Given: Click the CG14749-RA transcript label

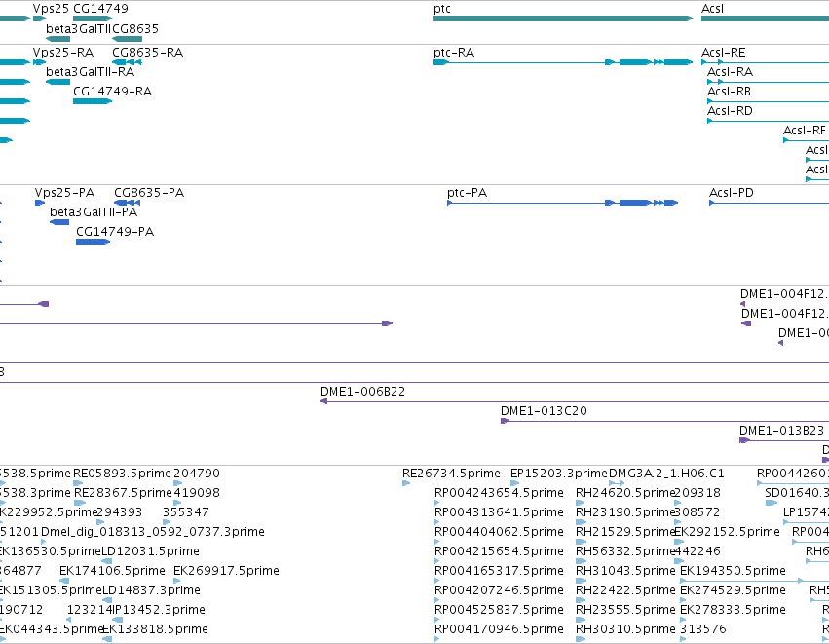Looking at the screenshot, I should 112,92.
